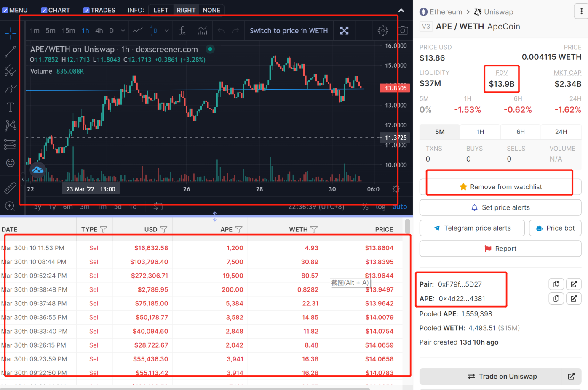Open APE token address in explorer
Screen dimensions: 588x390
click(x=574, y=298)
